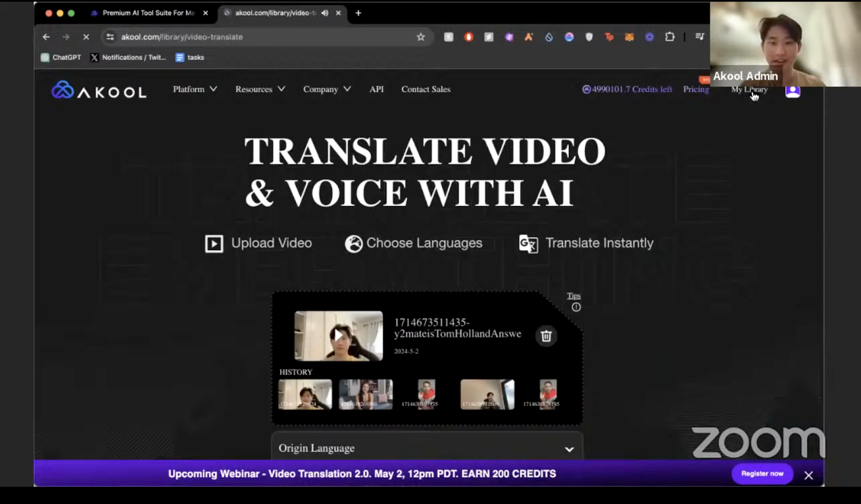This screenshot has width=861, height=504.
Task: Go back with browser back arrow
Action: (x=46, y=37)
